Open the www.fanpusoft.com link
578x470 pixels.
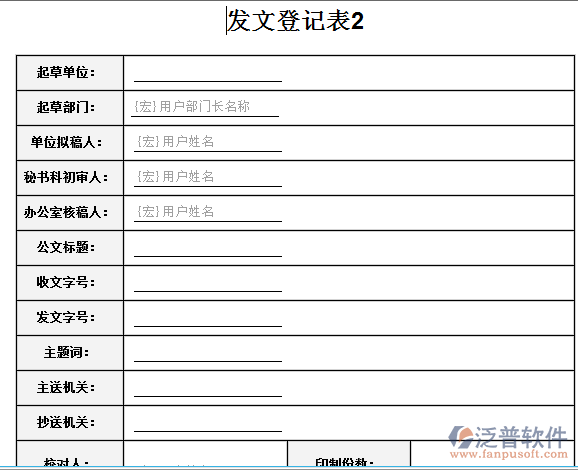509,454
